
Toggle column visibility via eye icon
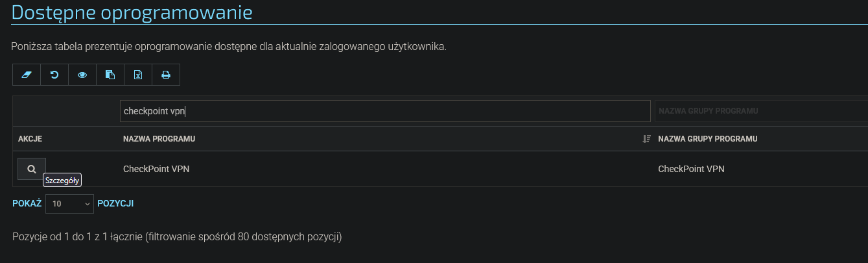pyautogui.click(x=82, y=75)
